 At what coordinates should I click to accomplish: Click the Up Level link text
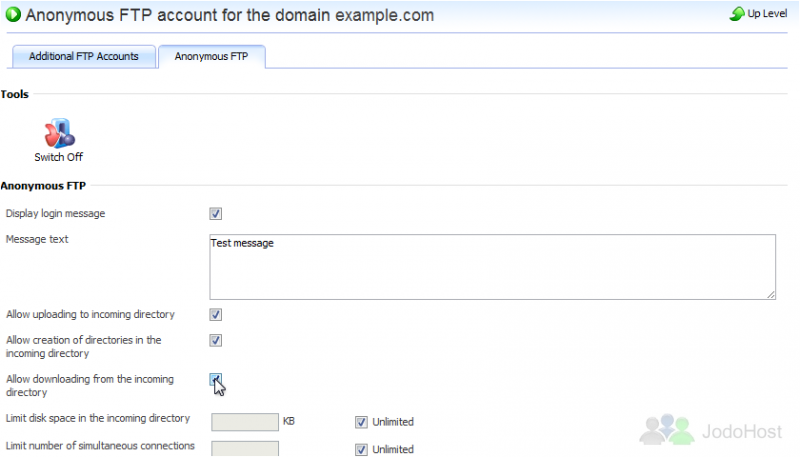pyautogui.click(x=767, y=14)
